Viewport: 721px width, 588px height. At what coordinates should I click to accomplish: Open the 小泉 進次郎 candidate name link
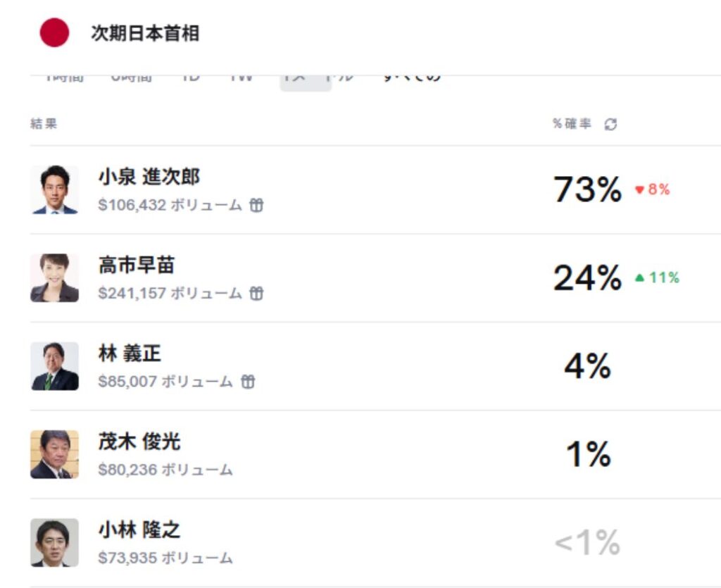[149, 177]
